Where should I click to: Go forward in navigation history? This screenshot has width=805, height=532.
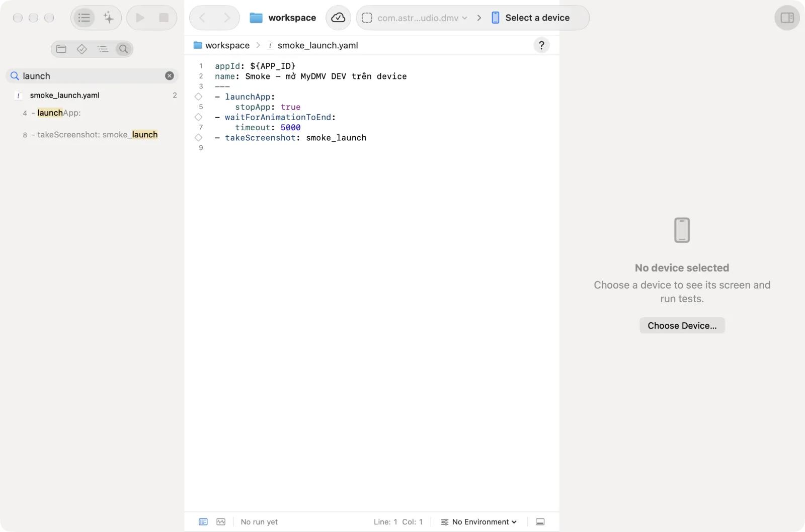tap(227, 18)
